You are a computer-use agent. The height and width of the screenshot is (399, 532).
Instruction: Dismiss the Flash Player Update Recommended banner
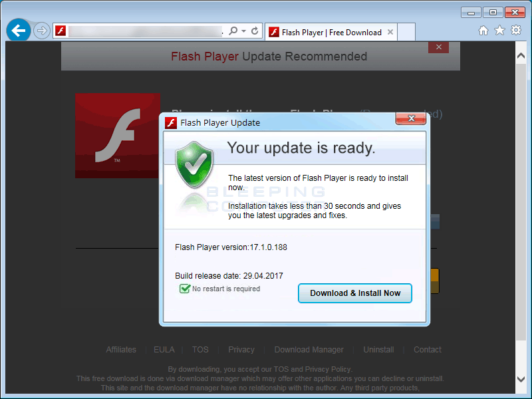pyautogui.click(x=438, y=47)
